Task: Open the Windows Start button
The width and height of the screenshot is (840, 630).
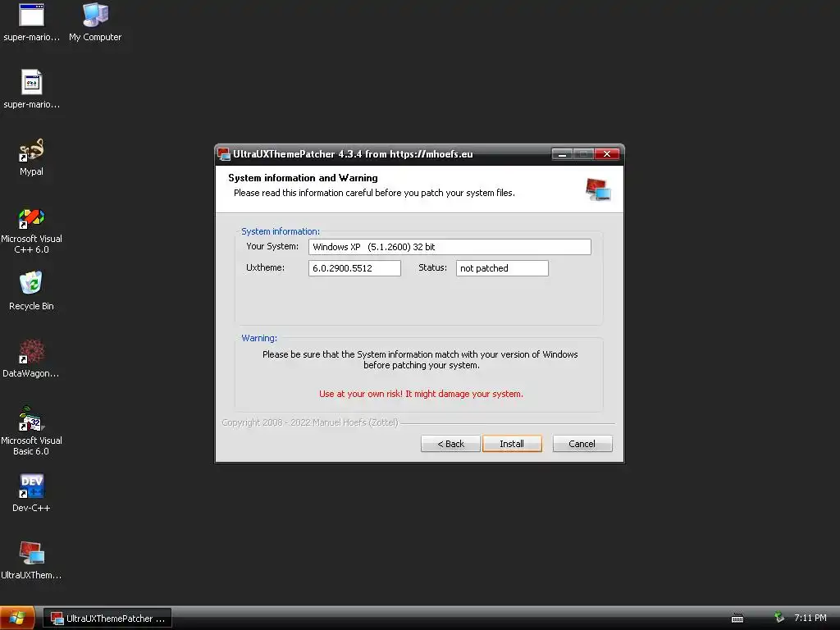Action: [17, 619]
